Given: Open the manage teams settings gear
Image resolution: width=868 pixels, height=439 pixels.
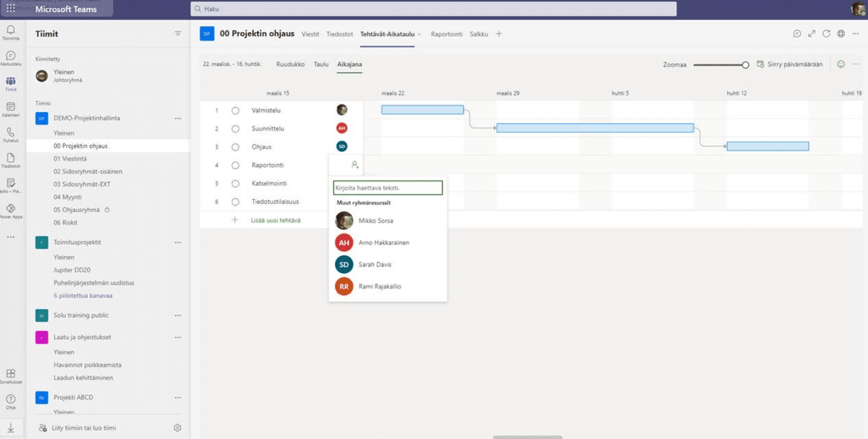Looking at the screenshot, I should pyautogui.click(x=177, y=428).
